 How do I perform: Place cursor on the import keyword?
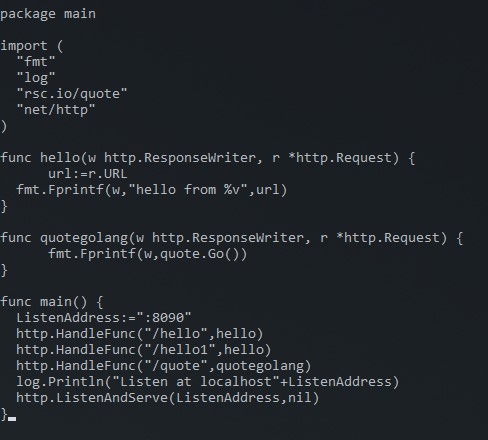coord(24,46)
